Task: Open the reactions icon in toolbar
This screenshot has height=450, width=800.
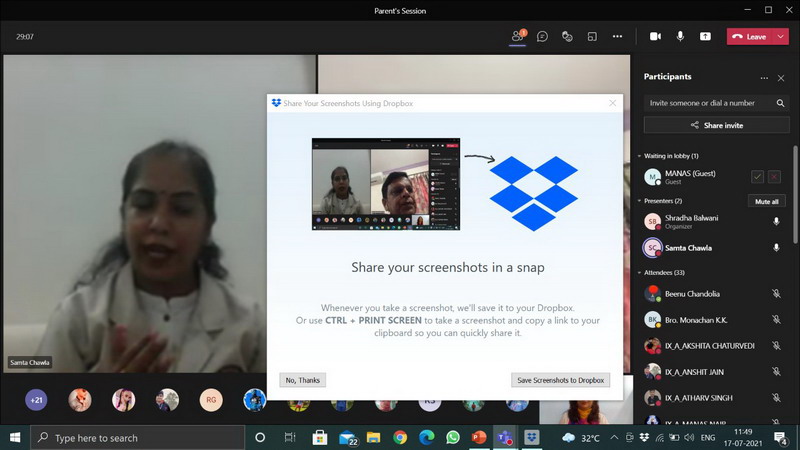Action: (x=567, y=36)
